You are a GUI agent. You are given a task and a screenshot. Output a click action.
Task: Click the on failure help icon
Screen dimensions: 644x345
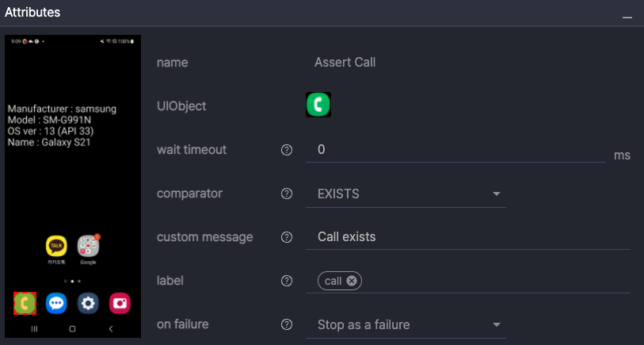[x=287, y=324]
